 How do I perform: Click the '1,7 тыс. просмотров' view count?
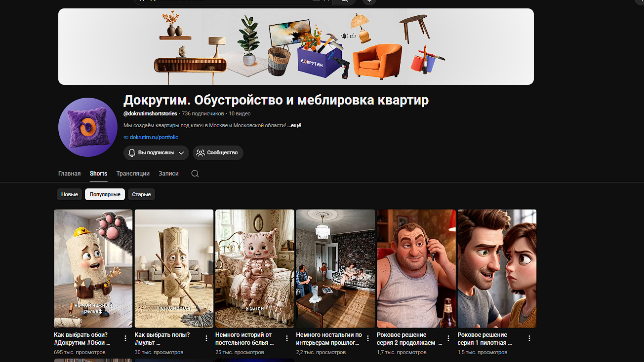click(x=402, y=353)
